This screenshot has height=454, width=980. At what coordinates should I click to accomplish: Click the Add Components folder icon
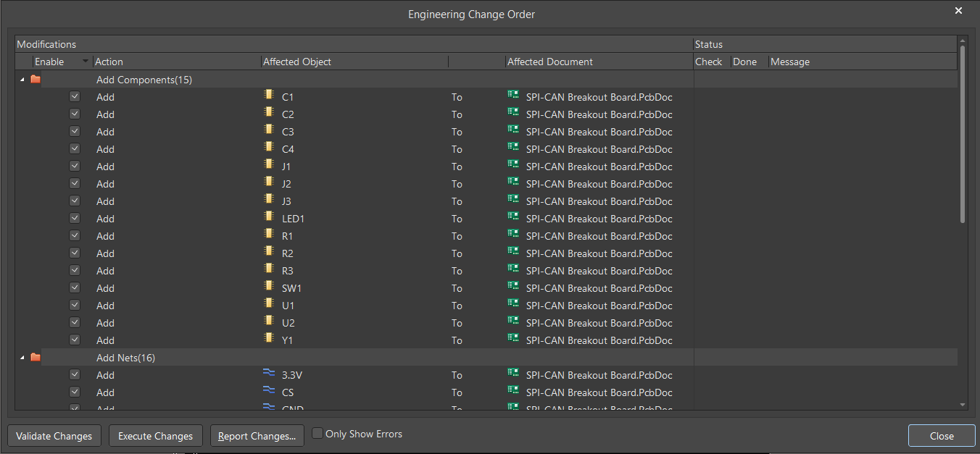[36, 79]
